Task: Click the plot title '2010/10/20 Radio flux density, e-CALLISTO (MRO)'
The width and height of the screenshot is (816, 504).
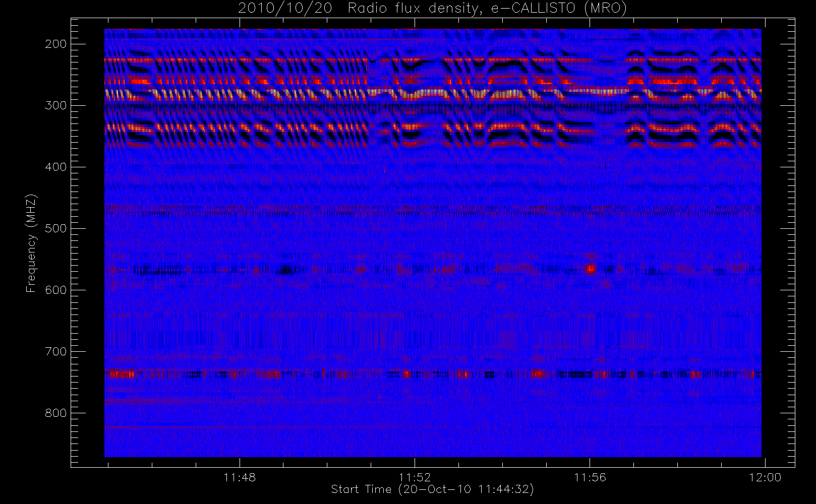Action: 432,8
